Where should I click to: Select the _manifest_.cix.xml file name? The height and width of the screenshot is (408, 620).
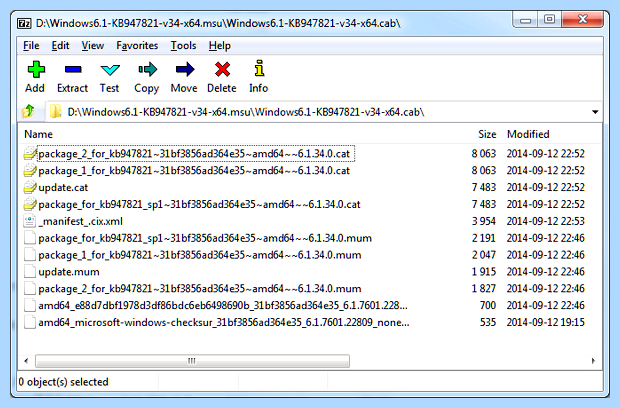81,221
